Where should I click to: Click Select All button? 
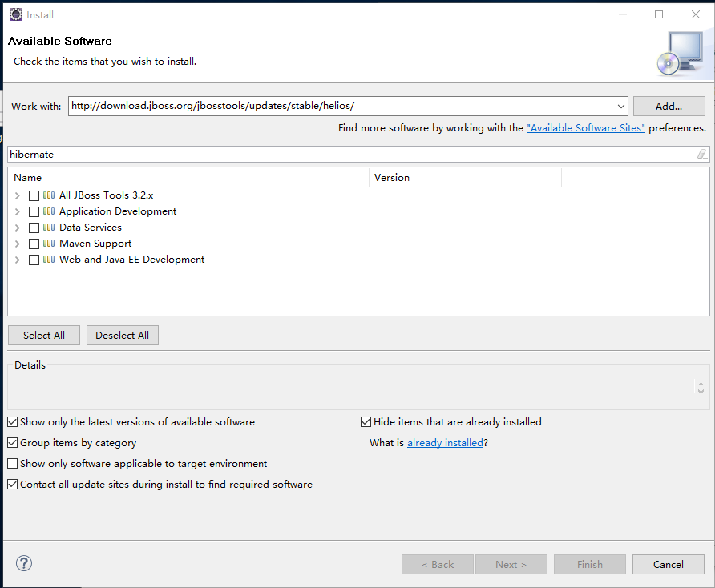click(44, 336)
